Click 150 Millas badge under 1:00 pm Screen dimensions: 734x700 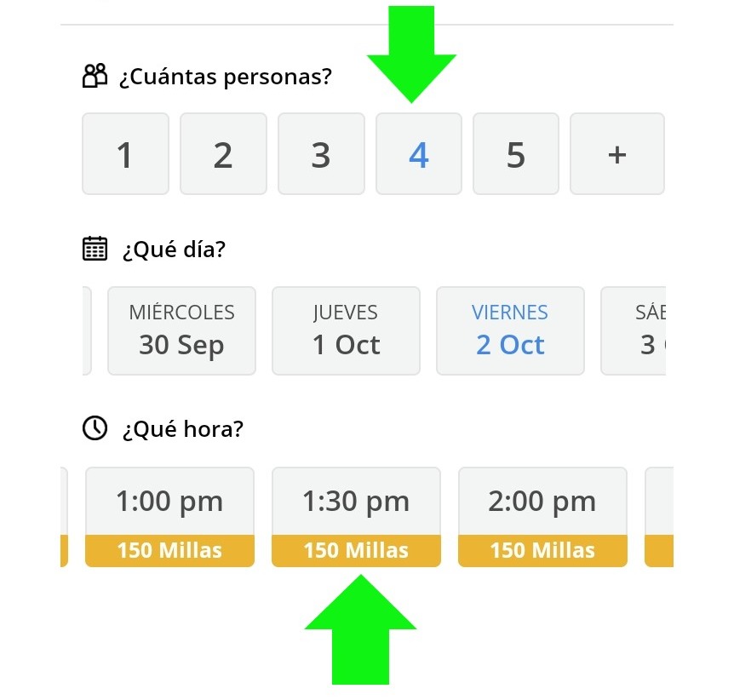tap(169, 550)
